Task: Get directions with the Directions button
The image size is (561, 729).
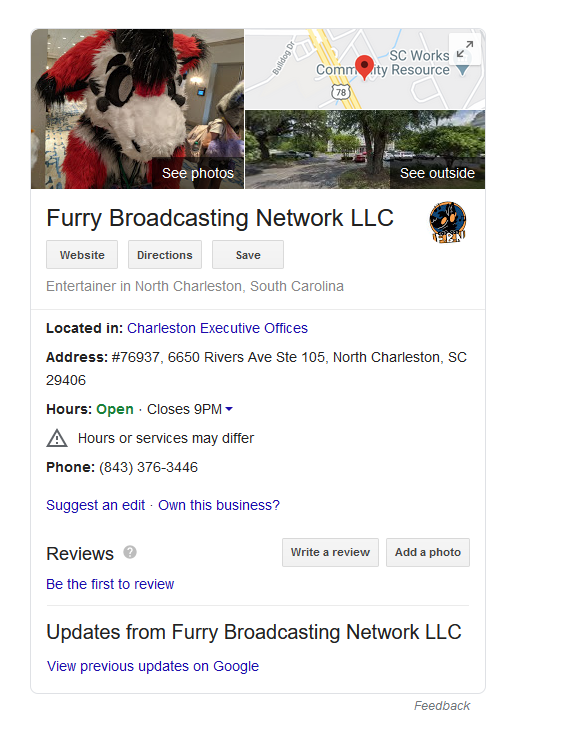Action: (165, 255)
